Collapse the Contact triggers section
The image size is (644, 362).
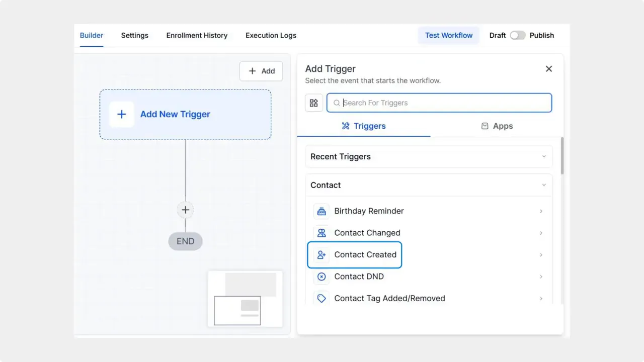543,185
